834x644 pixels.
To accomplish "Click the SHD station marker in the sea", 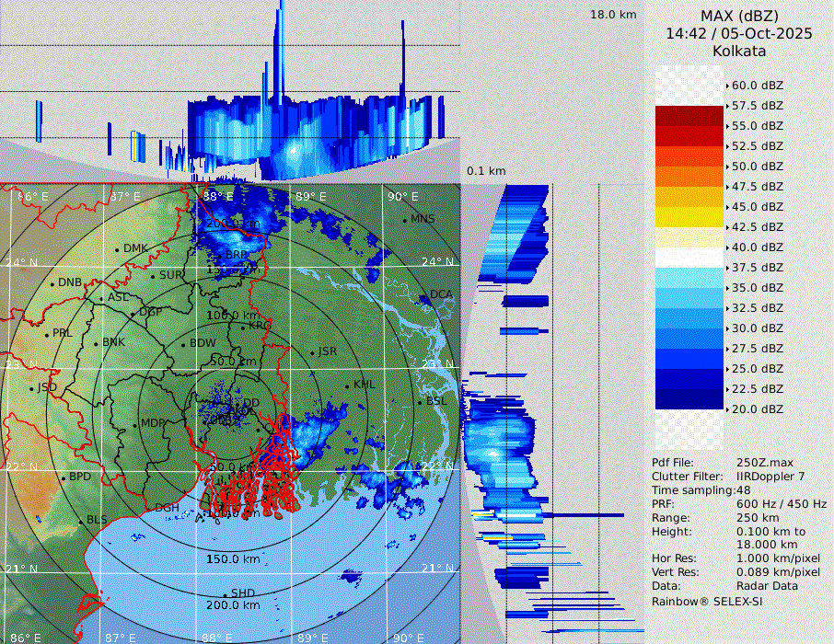I will click(226, 593).
